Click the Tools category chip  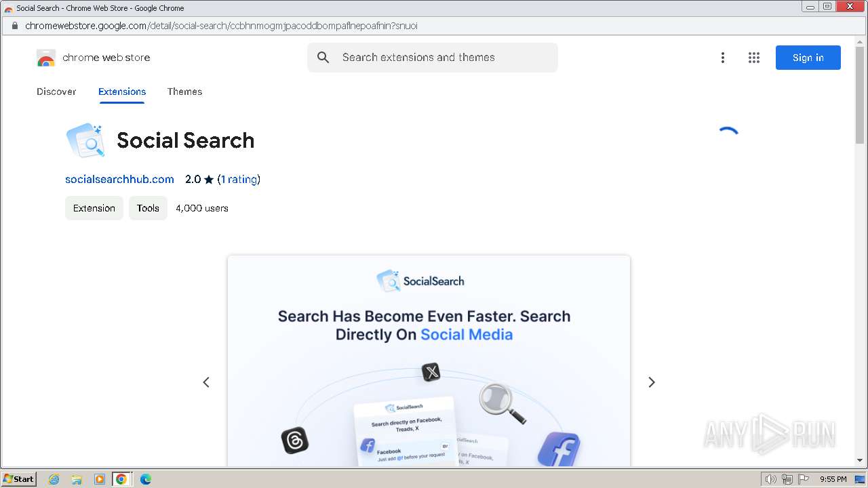pyautogui.click(x=148, y=208)
